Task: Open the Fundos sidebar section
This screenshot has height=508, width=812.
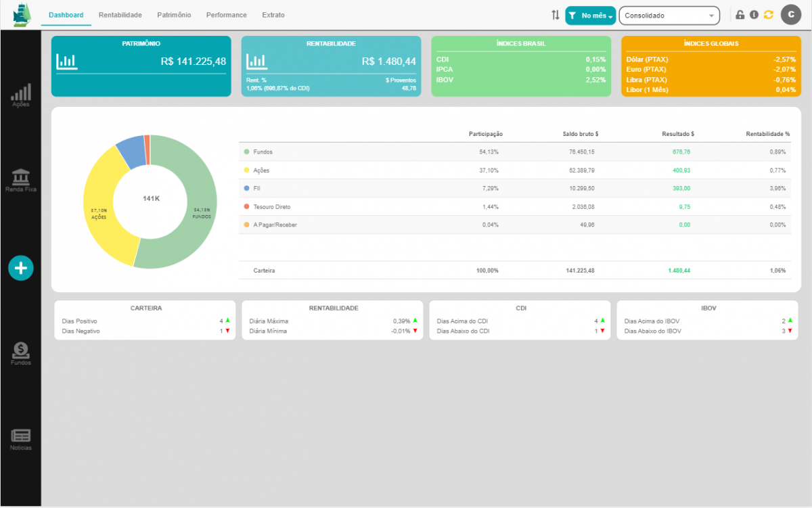Action: pyautogui.click(x=21, y=353)
